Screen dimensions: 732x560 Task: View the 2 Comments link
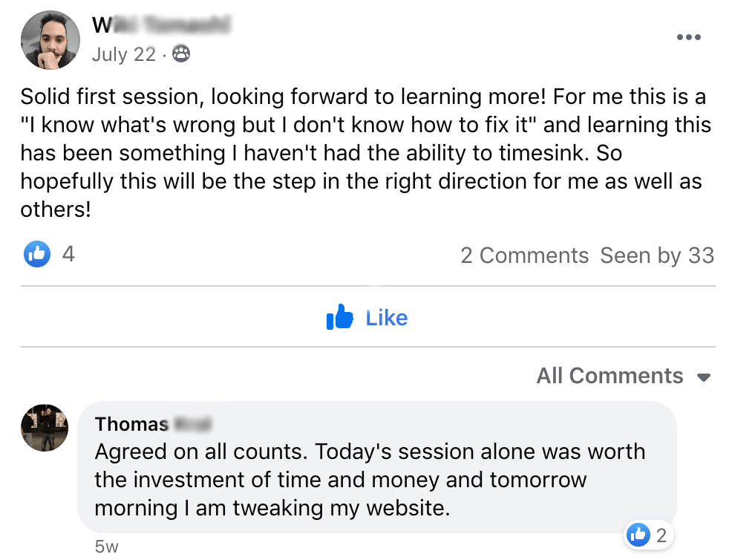524,255
